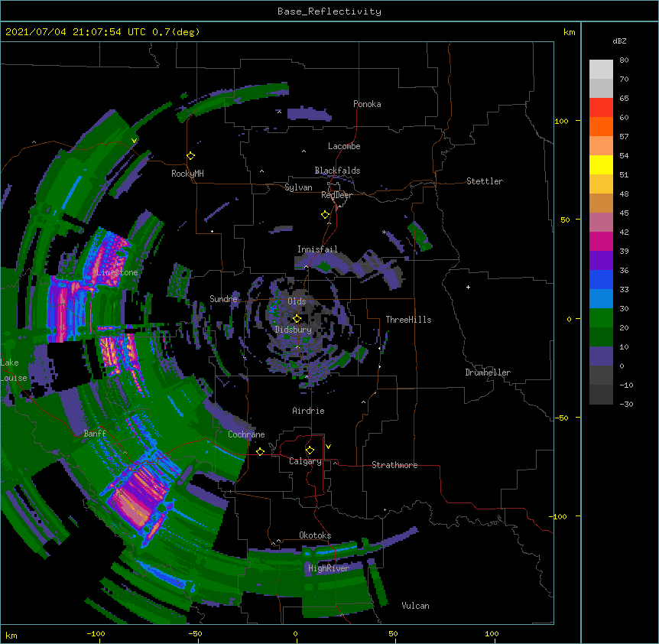659x644 pixels.
Task: Select the red 60-65 dBZ legend swatch
Action: coord(601,108)
